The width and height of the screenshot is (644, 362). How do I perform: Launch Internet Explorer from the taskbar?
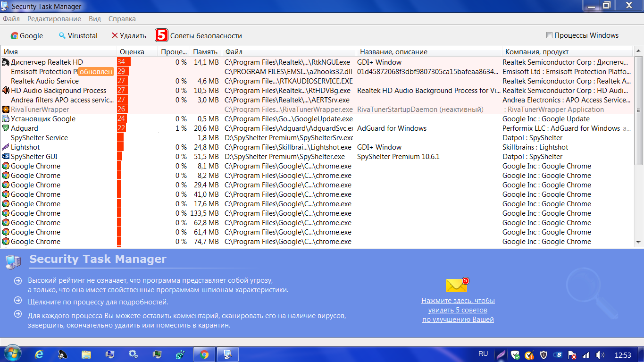(x=39, y=354)
